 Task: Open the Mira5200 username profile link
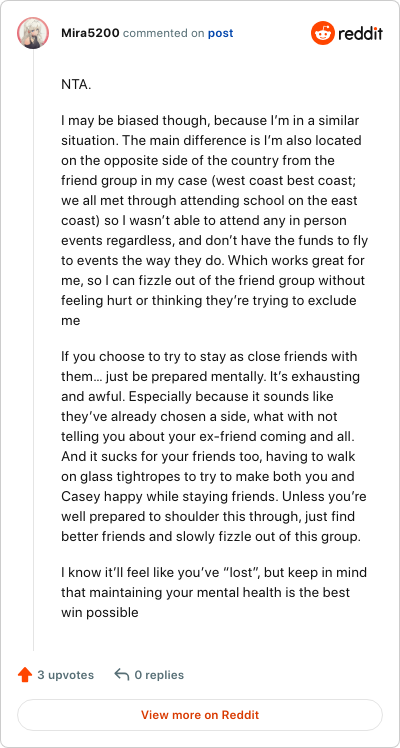[90, 33]
